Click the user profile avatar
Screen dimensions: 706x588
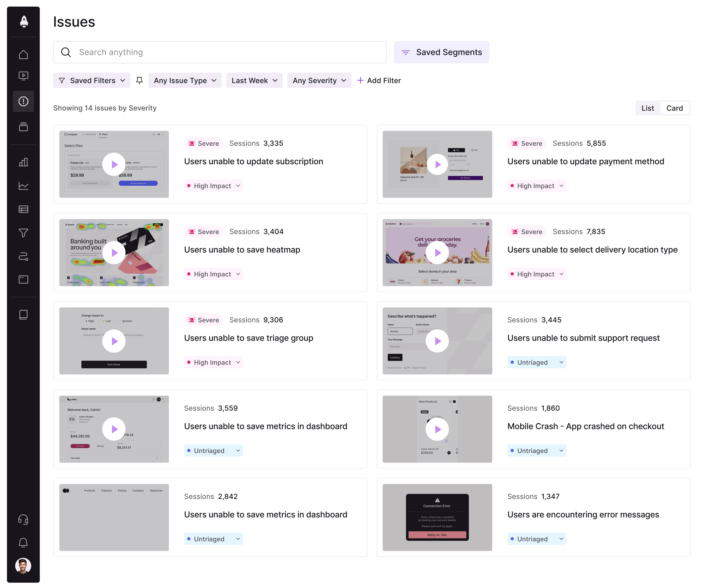[x=23, y=566]
